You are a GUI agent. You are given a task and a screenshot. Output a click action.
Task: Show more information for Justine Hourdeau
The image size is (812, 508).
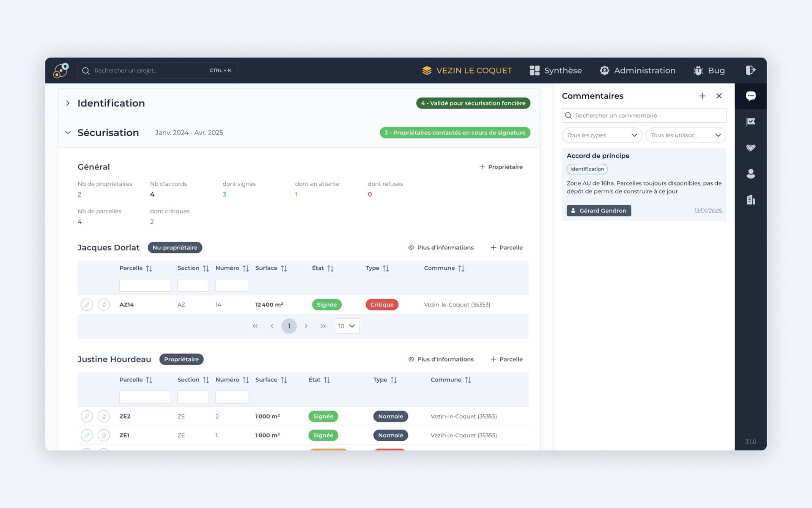[441, 359]
